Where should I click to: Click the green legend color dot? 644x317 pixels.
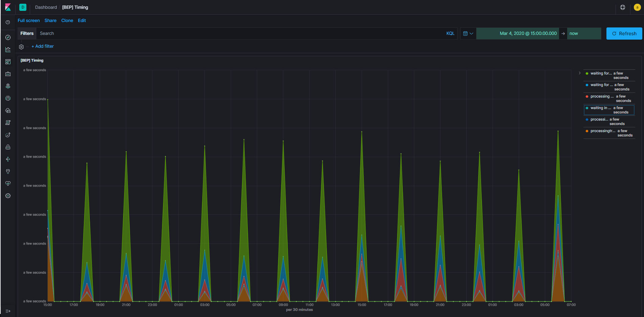(x=587, y=73)
